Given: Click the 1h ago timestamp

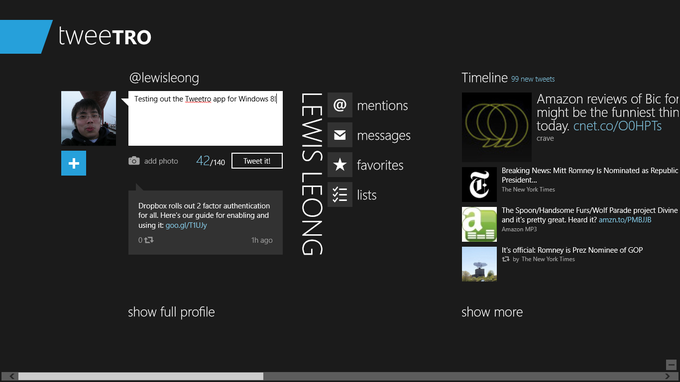Looking at the screenshot, I should 262,240.
